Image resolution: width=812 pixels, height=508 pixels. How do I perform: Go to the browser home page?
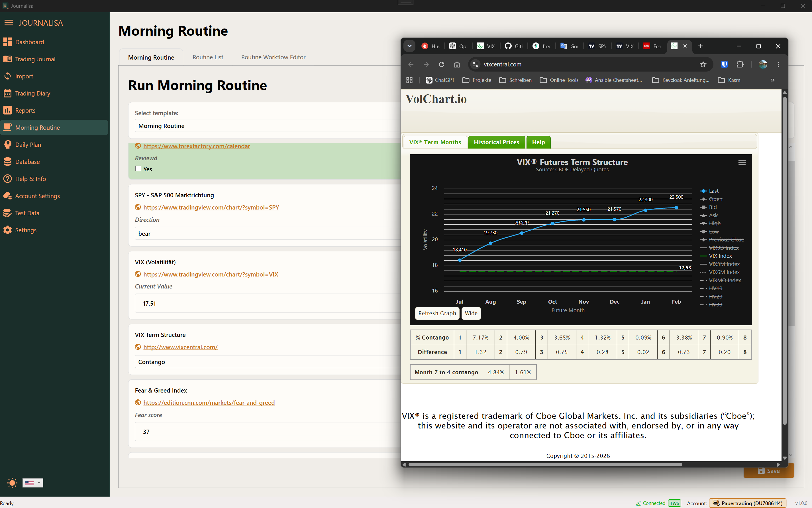(457, 64)
